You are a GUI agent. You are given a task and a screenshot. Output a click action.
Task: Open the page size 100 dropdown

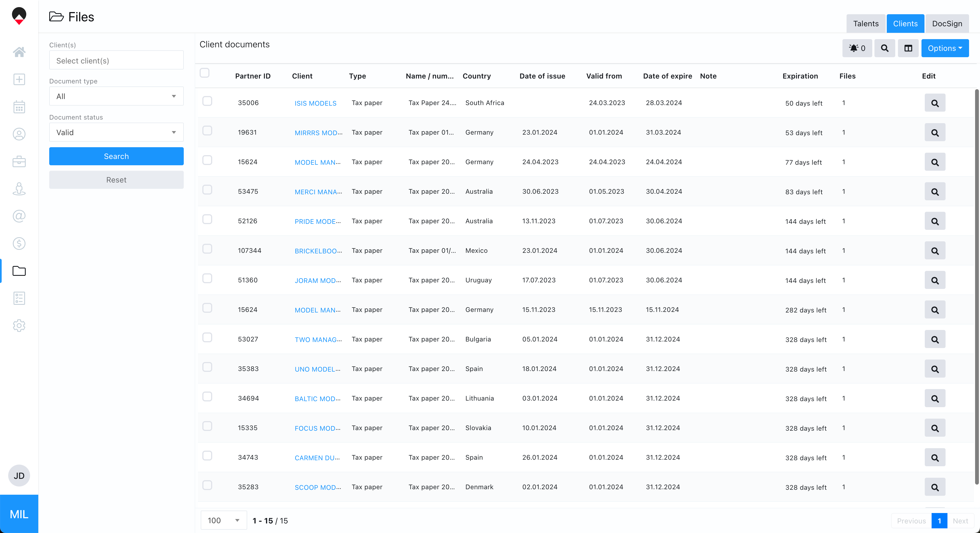[x=224, y=520]
